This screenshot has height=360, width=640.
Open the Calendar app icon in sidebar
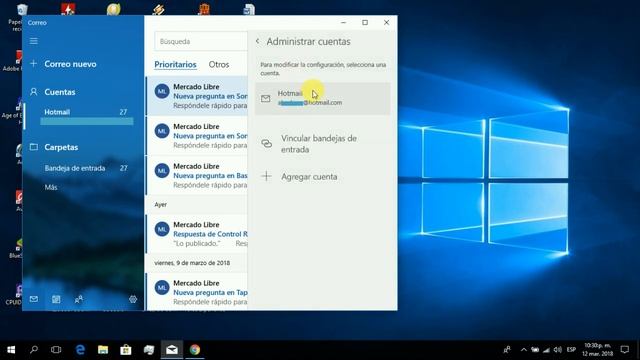[56, 299]
